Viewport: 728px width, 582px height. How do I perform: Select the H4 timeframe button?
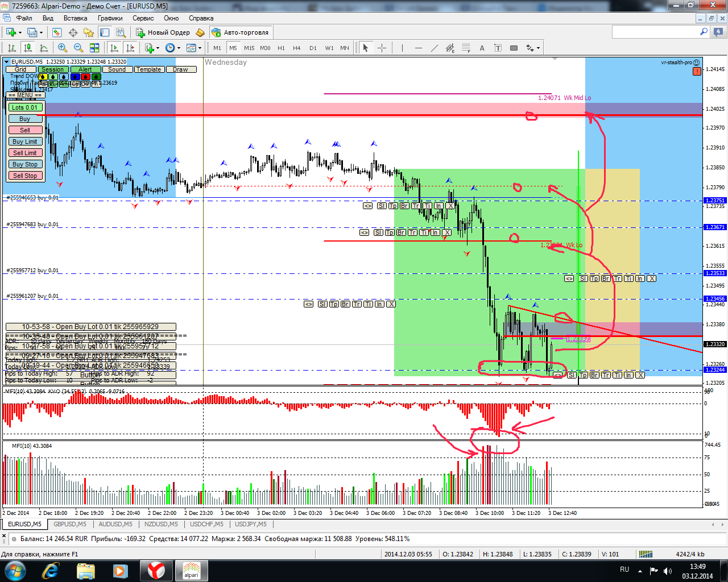[x=297, y=48]
